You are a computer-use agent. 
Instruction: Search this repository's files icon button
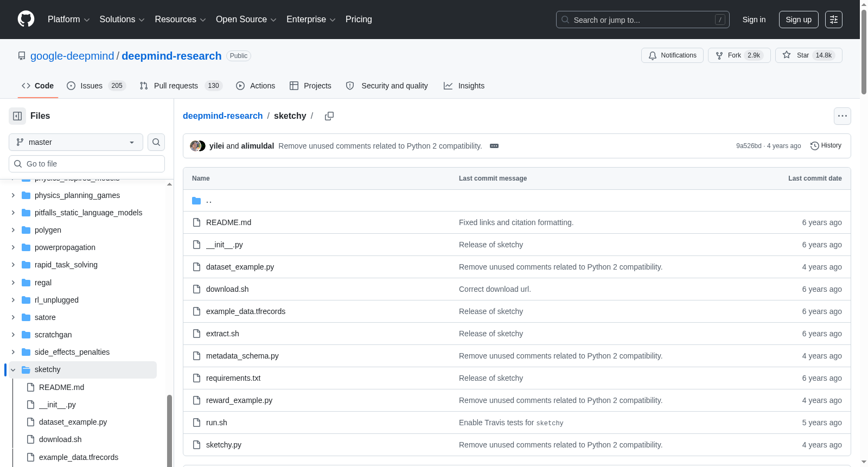click(x=156, y=142)
